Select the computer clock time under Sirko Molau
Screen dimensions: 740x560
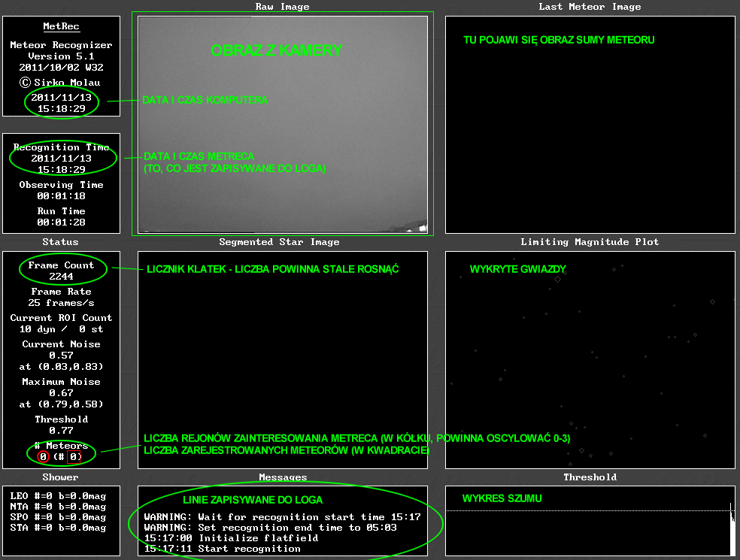pyautogui.click(x=61, y=109)
